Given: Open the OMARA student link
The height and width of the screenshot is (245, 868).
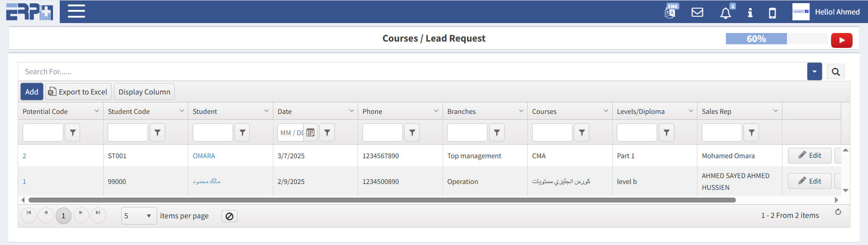Looking at the screenshot, I should (204, 156).
